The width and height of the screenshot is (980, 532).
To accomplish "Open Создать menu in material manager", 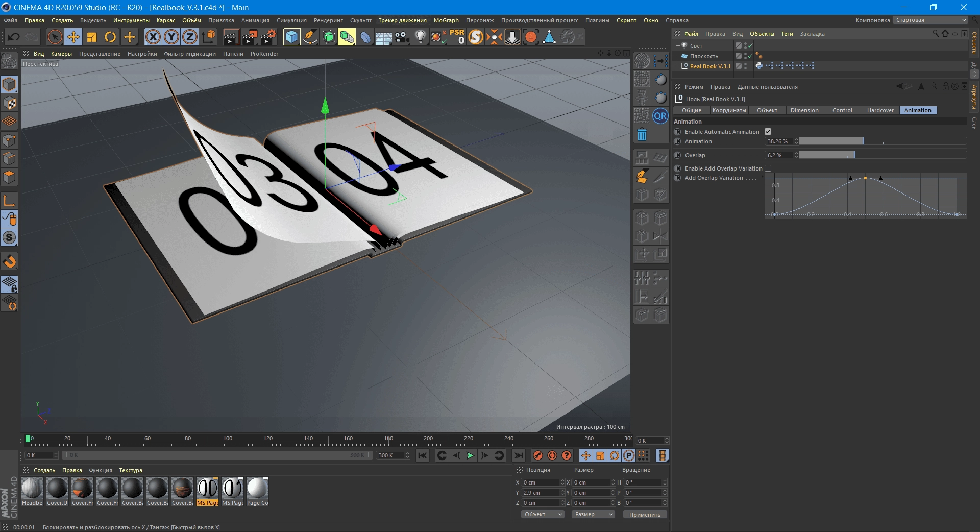I will (x=44, y=470).
